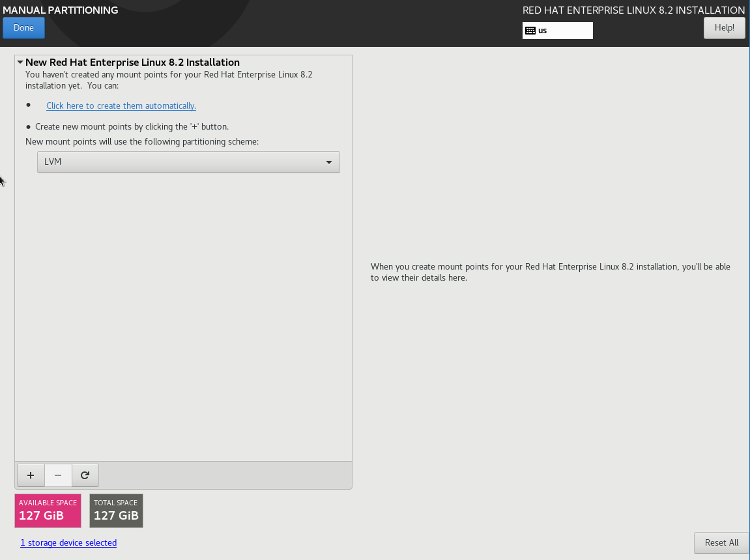The width and height of the screenshot is (750, 560).
Task: Click the Manual Partitioning heading
Action: [x=60, y=10]
